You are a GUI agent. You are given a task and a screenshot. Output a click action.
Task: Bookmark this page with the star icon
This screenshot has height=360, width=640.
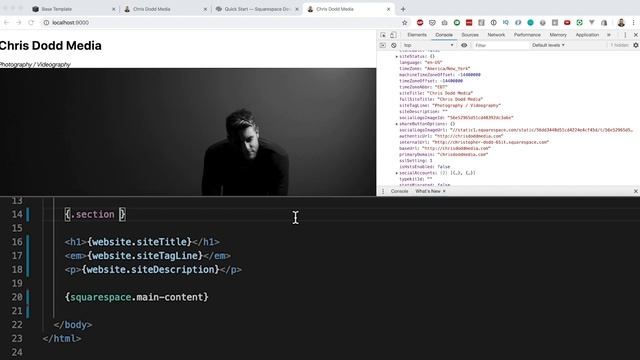[x=404, y=23]
